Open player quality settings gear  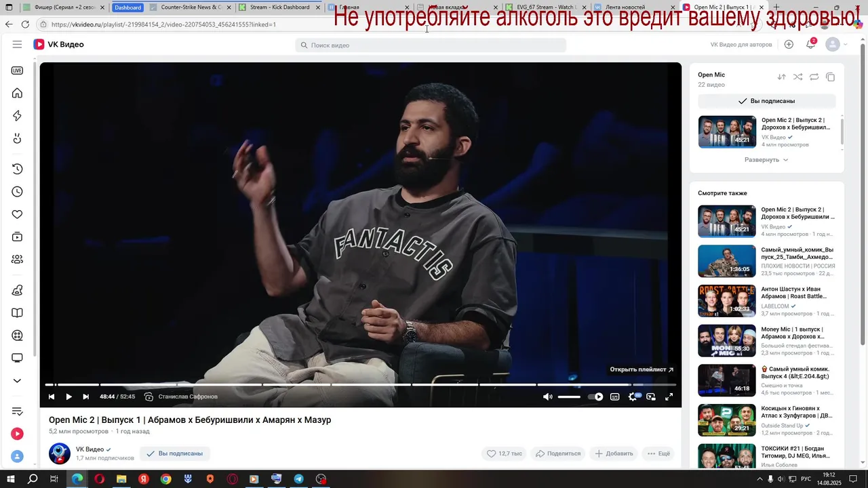(633, 396)
